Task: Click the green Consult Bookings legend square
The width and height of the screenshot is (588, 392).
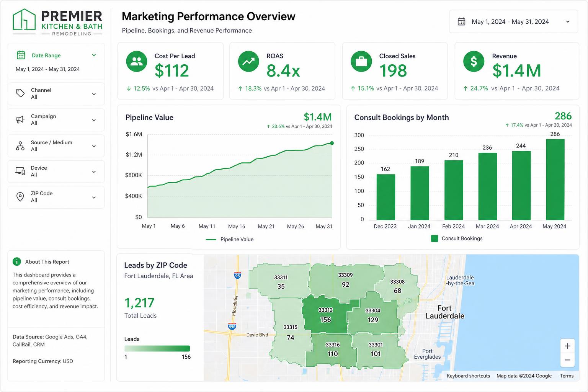Action: (434, 238)
